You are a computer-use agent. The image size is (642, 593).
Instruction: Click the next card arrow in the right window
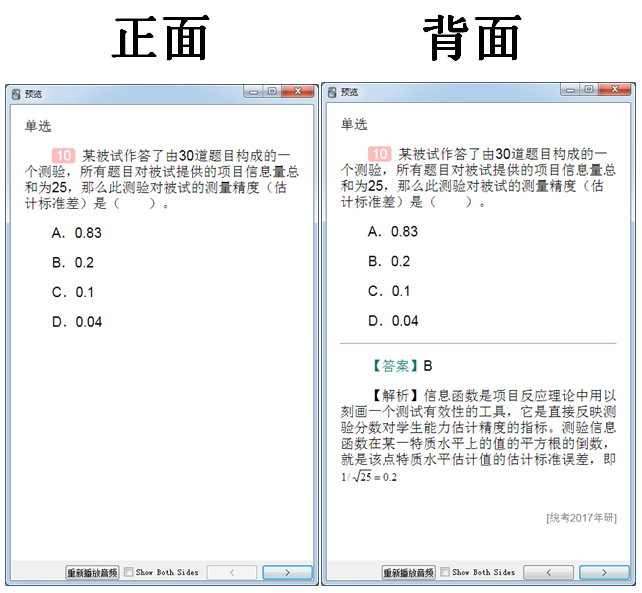(604, 572)
